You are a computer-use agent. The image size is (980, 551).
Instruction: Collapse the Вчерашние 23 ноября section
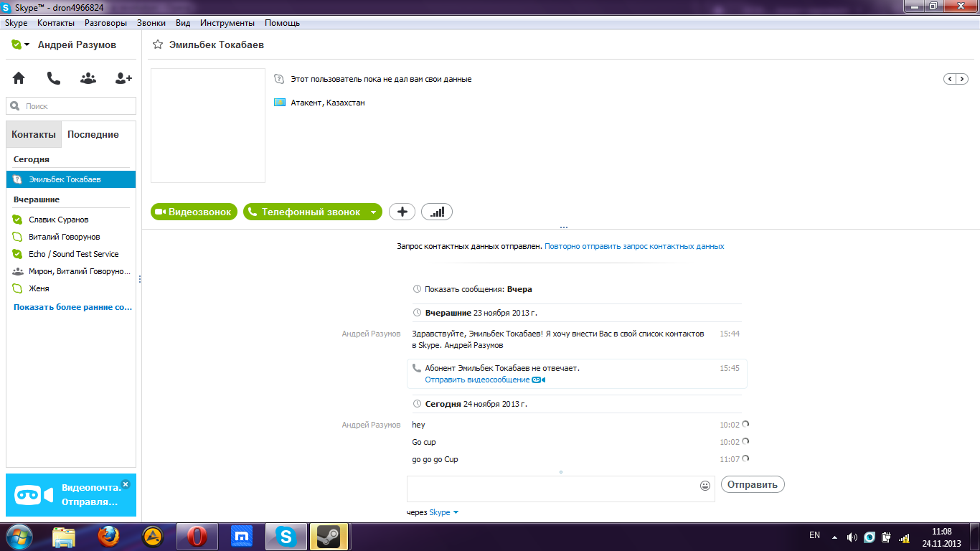point(475,313)
